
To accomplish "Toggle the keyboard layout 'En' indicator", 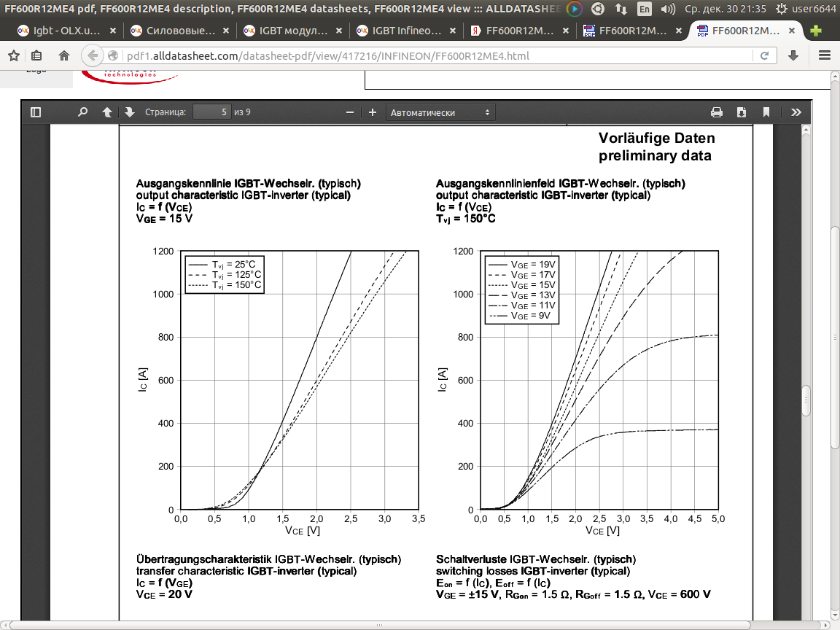I will [x=644, y=9].
